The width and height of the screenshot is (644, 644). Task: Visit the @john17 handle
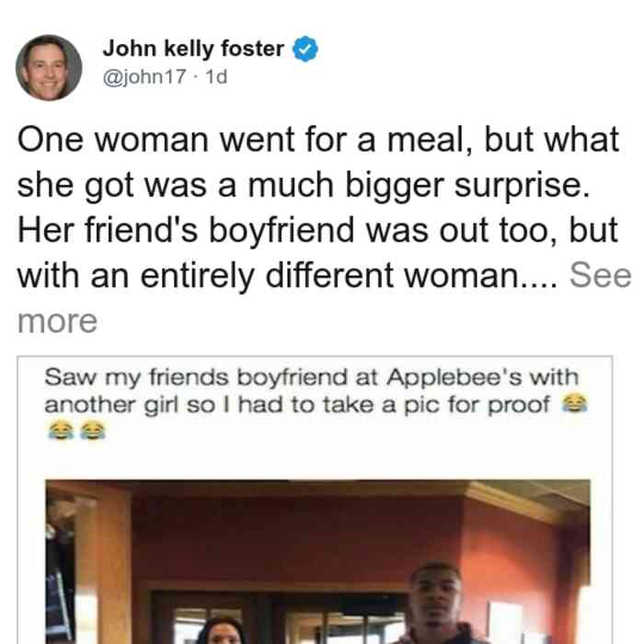click(144, 76)
